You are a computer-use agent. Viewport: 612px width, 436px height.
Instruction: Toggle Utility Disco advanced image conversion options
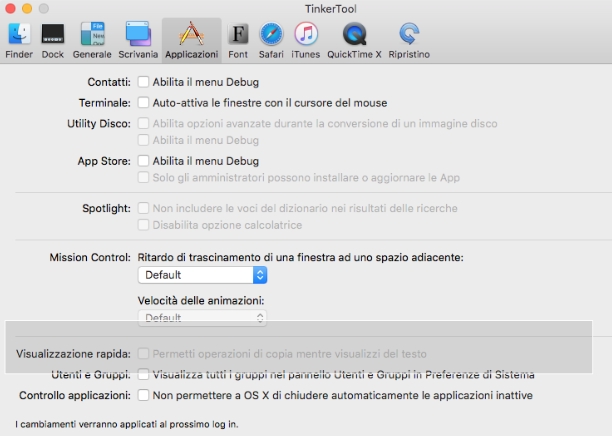click(143, 123)
